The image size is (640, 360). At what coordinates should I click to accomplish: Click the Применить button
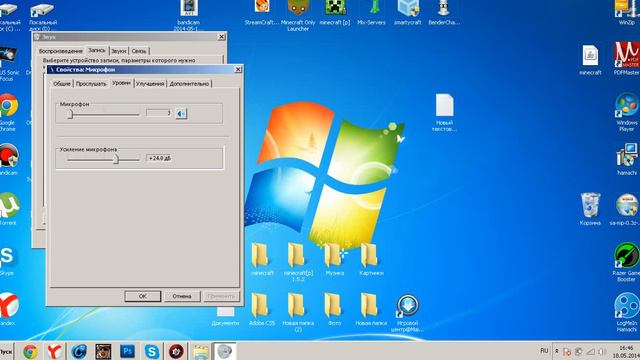click(x=221, y=296)
